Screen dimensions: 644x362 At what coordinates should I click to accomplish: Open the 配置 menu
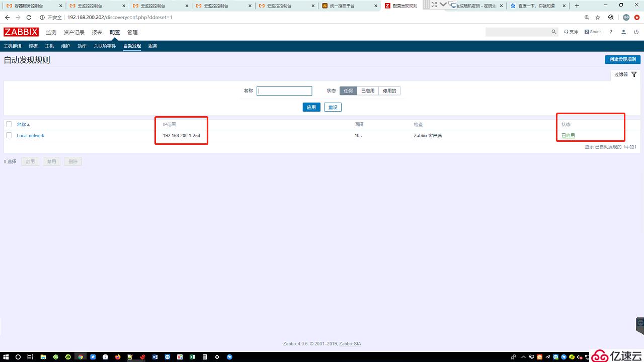click(115, 32)
